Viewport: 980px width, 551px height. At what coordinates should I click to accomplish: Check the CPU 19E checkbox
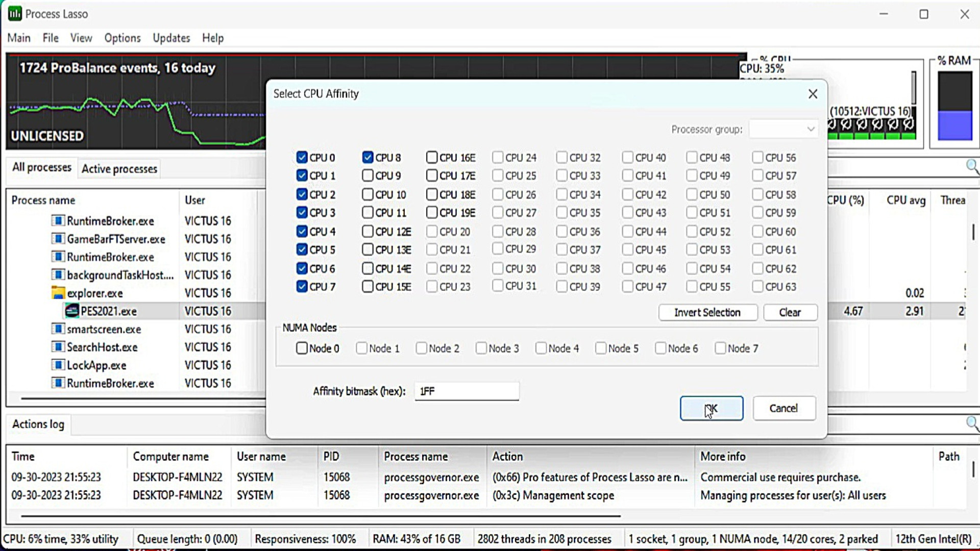pos(432,212)
